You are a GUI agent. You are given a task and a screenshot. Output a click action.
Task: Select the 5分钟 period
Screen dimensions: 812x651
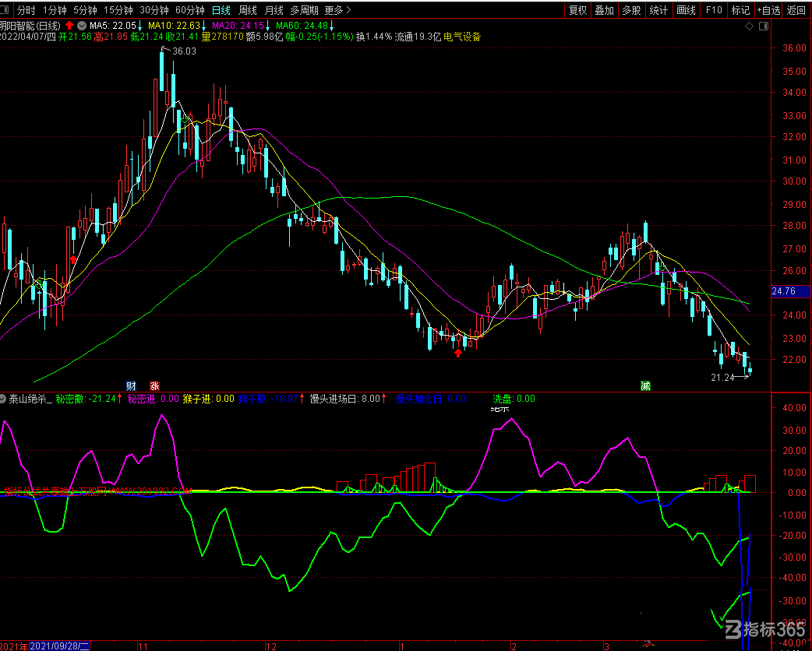point(85,10)
